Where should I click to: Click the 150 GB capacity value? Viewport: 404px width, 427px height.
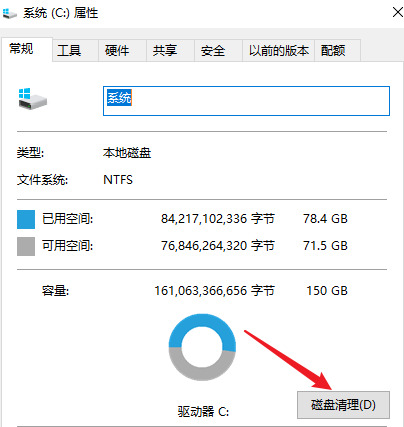[327, 291]
